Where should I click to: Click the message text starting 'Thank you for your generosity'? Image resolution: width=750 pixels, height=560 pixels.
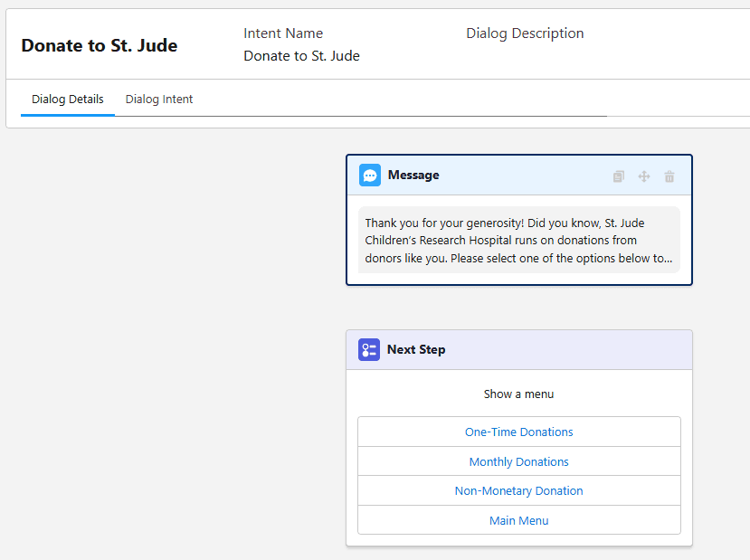point(519,241)
